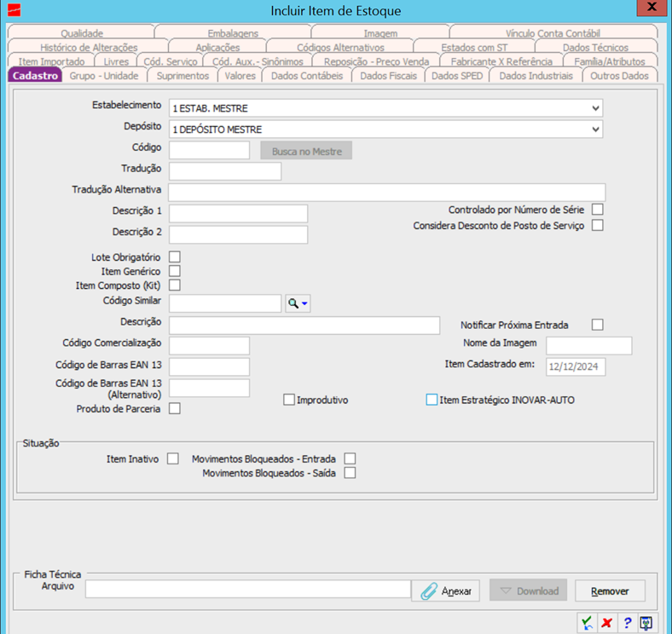Click into the Descrição 1 text field
This screenshot has width=672, height=634.
(238, 213)
